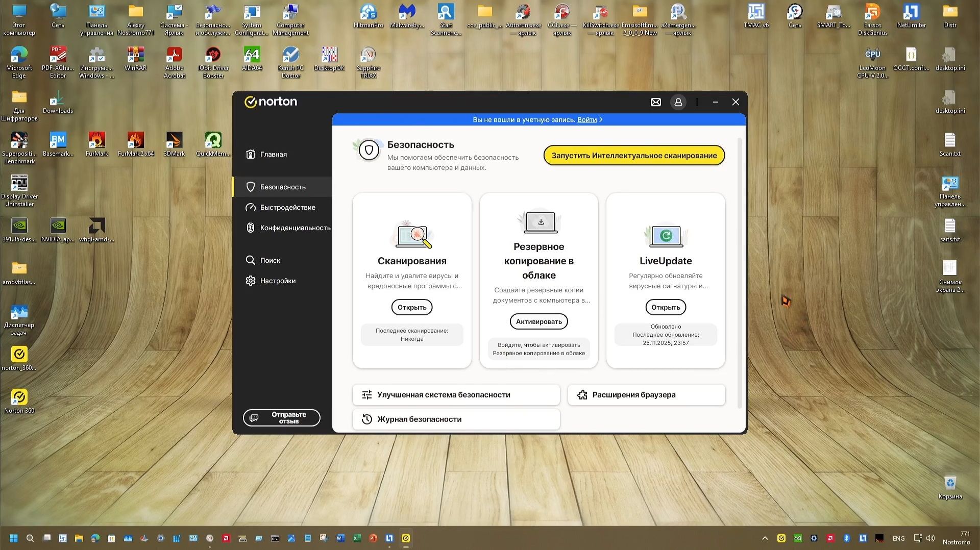Click the Войти sign-in link
Viewport: 980px width, 550px height.
pos(587,119)
